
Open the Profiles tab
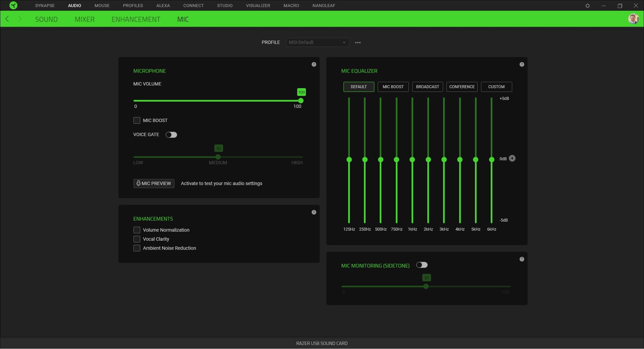(133, 6)
